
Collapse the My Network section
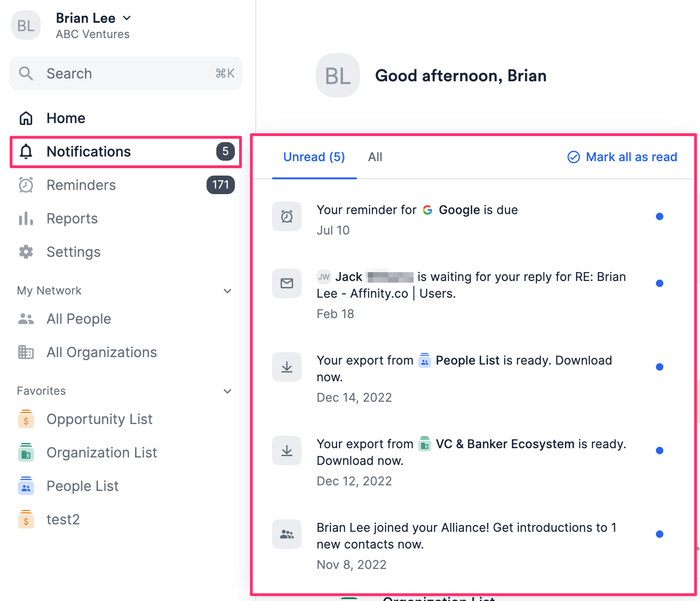(227, 291)
